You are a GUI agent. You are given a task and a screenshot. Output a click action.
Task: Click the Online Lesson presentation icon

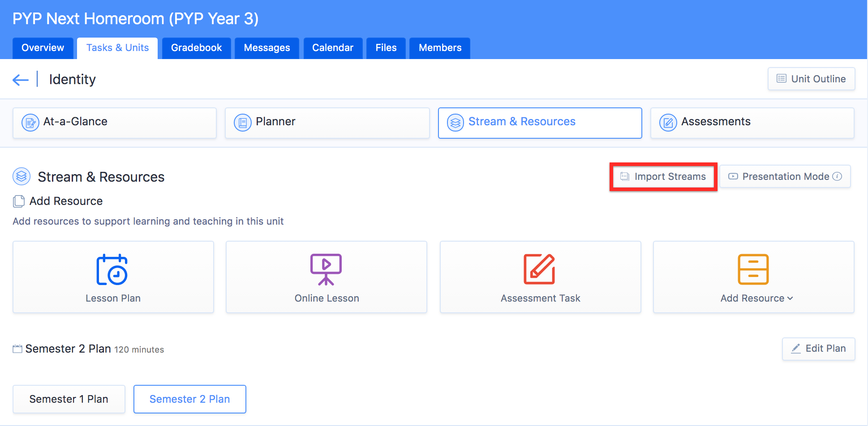(326, 269)
